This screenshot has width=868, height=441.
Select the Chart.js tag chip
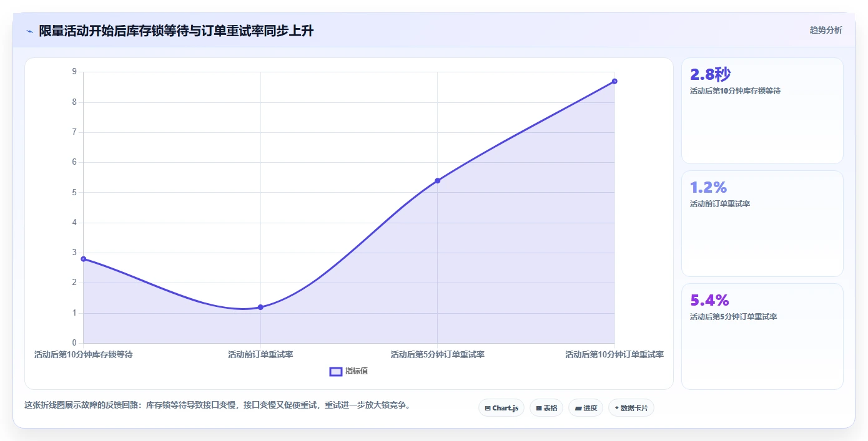(501, 408)
